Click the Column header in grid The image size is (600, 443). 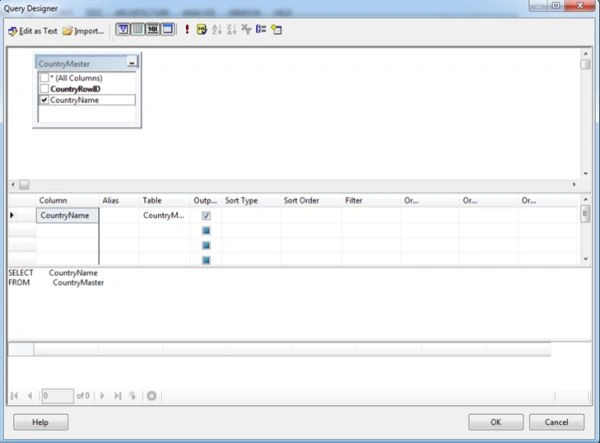click(53, 200)
